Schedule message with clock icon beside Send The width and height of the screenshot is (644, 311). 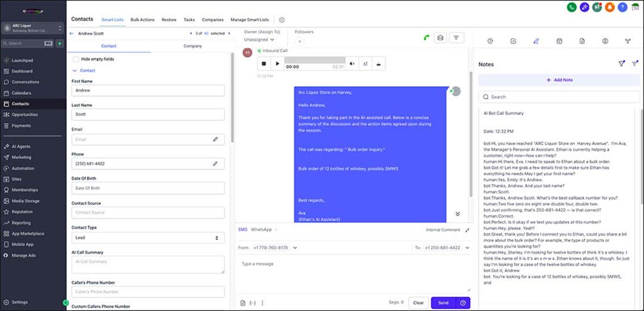(463, 303)
